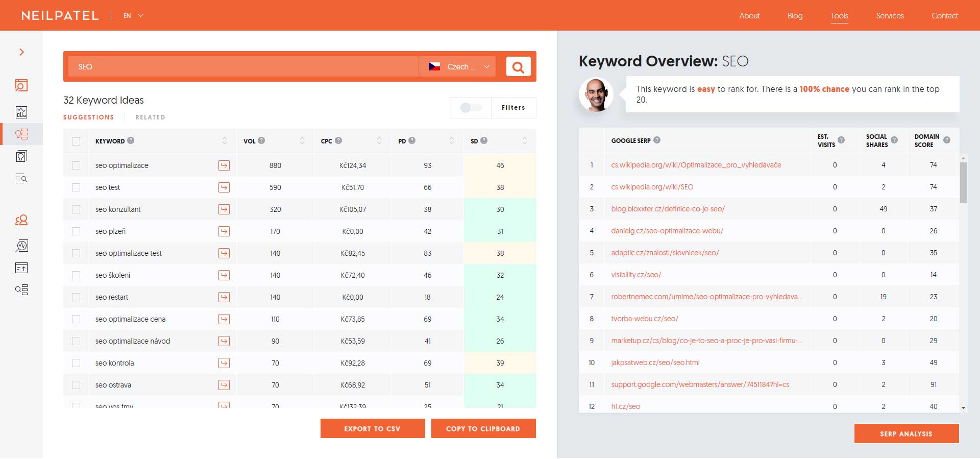The width and height of the screenshot is (980, 459).
Task: Sort by the PD column arrows
Action: click(452, 140)
